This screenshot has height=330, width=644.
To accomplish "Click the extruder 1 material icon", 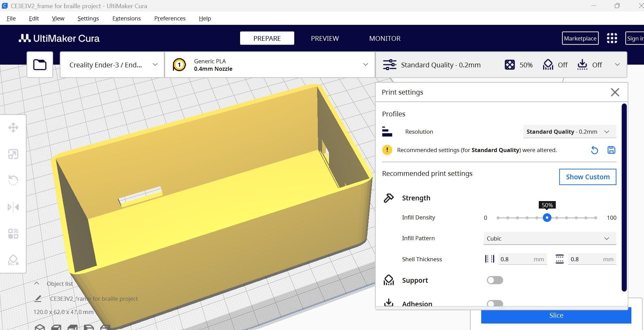I will [179, 65].
